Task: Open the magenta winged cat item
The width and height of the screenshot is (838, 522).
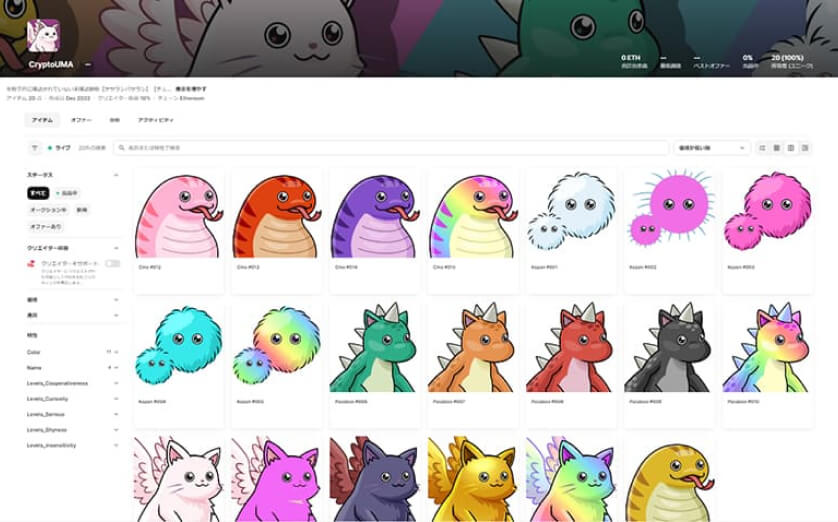Action: click(277, 479)
